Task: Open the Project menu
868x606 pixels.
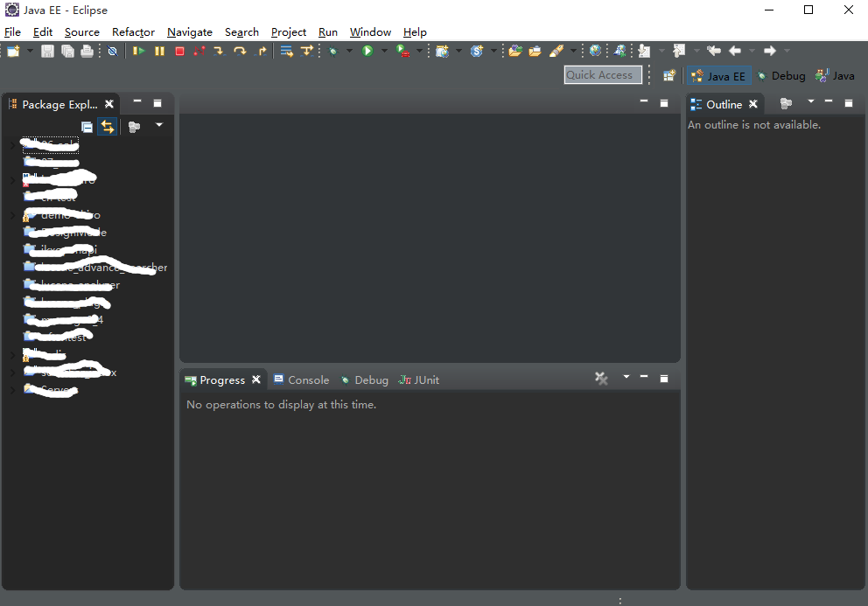Action: tap(289, 32)
